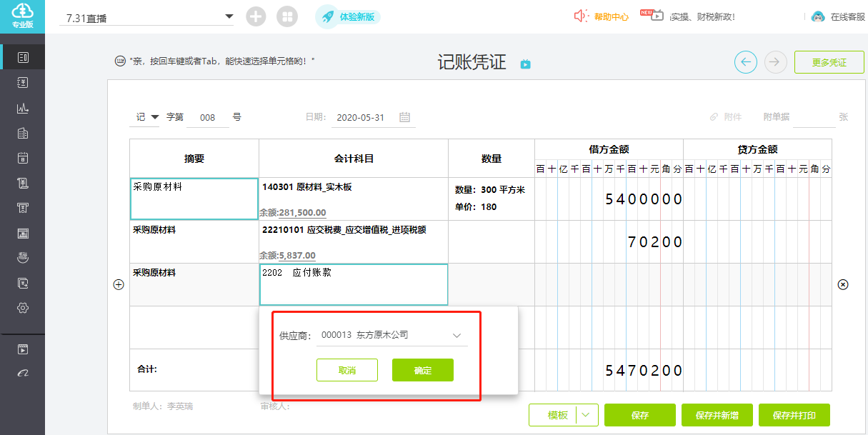The image size is (868, 435).
Task: Open the video play sidebar icon
Action: [22, 349]
